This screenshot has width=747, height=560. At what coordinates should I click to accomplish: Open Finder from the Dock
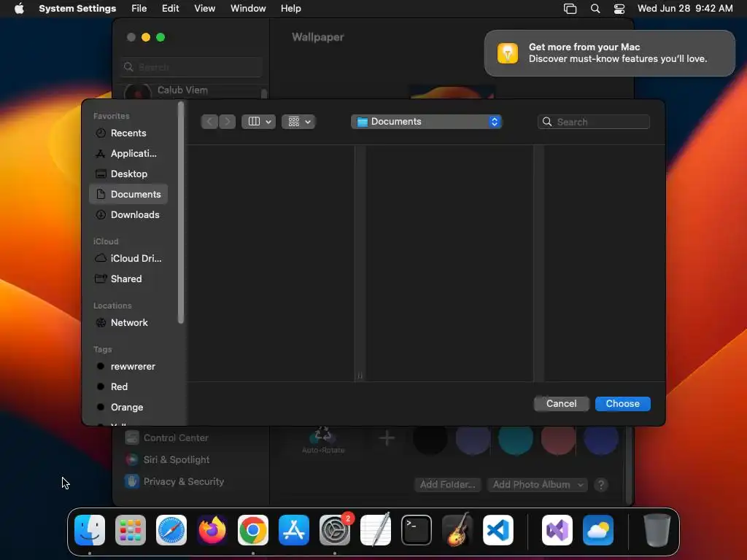(x=90, y=530)
